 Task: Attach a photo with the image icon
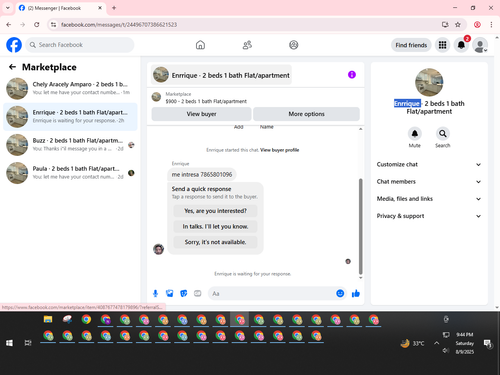170,293
